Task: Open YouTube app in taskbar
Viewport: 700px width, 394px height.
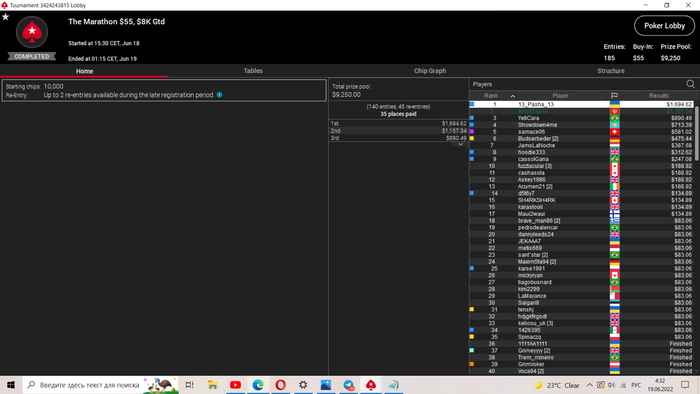Action: click(235, 385)
